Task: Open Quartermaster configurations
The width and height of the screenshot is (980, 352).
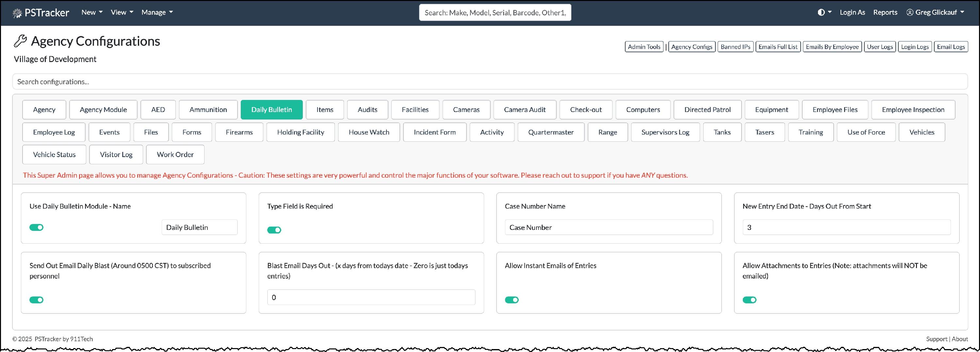Action: [x=551, y=132]
